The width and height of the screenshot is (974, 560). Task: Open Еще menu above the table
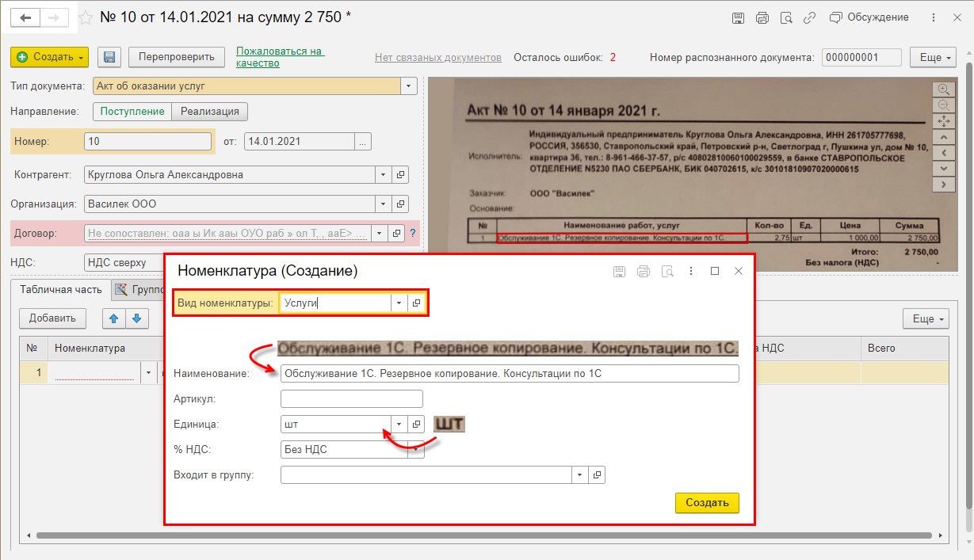point(926,318)
